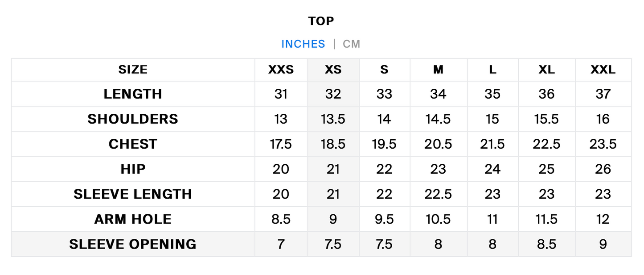The image size is (644, 275).
Task: Click the TOP heading title
Action: [x=321, y=21]
